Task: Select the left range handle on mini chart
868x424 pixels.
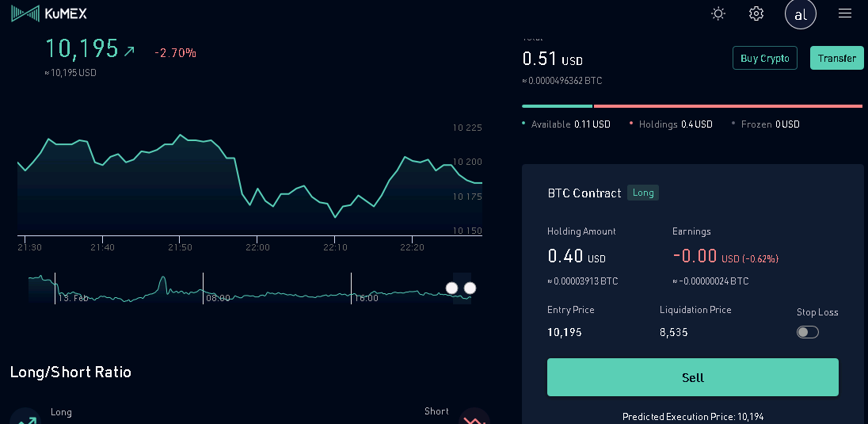Action: (451, 288)
